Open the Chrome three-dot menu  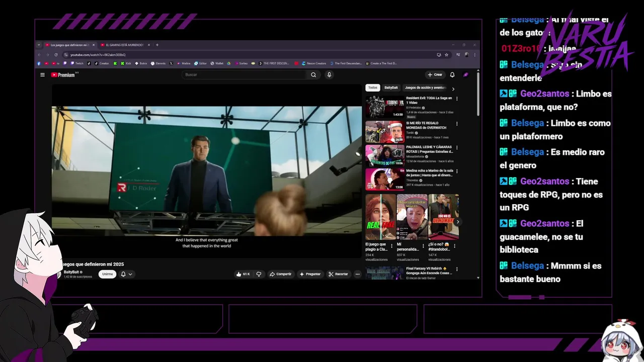474,55
